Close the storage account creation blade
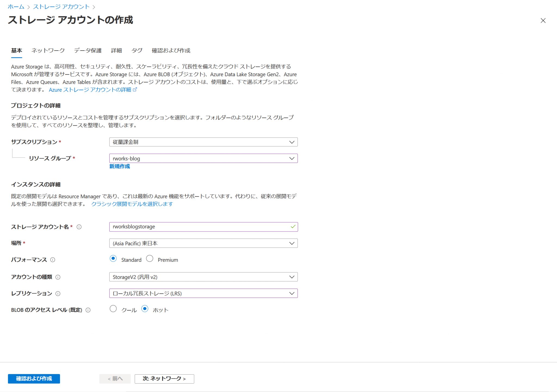557x392 pixels. [x=543, y=21]
